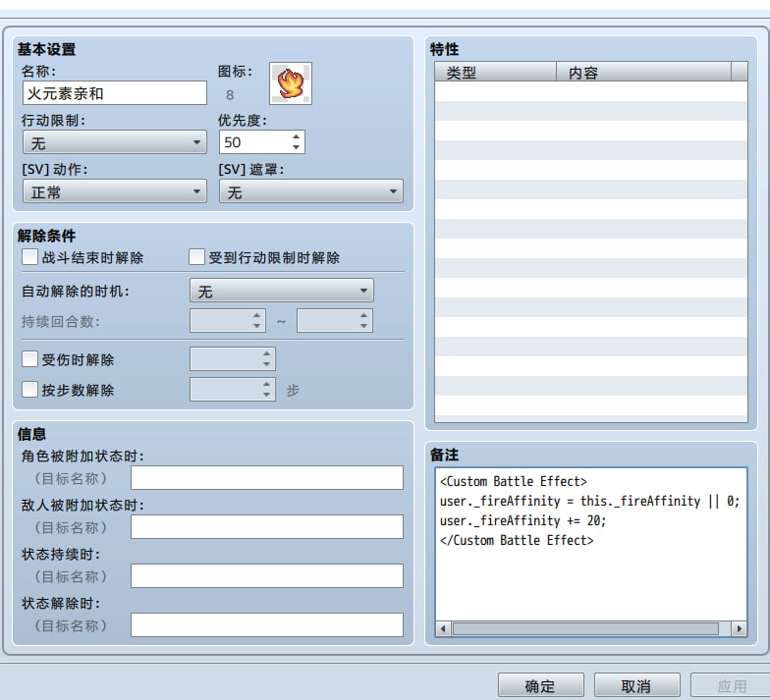Click the 类型 column header
The image size is (770, 700).
coord(495,72)
